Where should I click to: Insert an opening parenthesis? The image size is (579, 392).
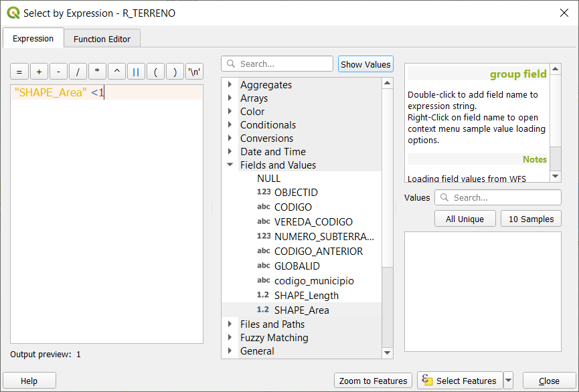pyautogui.click(x=155, y=72)
